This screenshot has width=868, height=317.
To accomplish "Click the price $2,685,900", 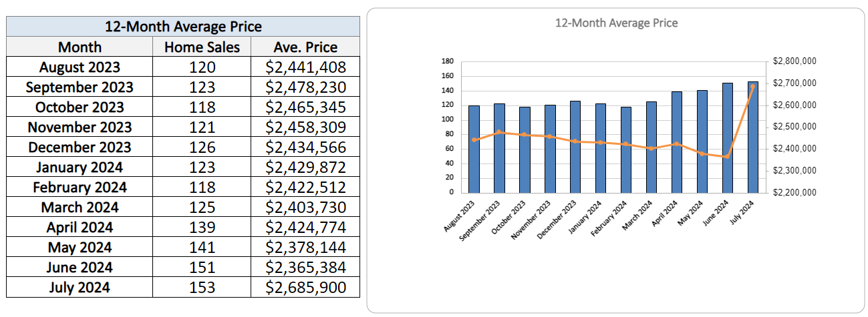I will tap(305, 287).
